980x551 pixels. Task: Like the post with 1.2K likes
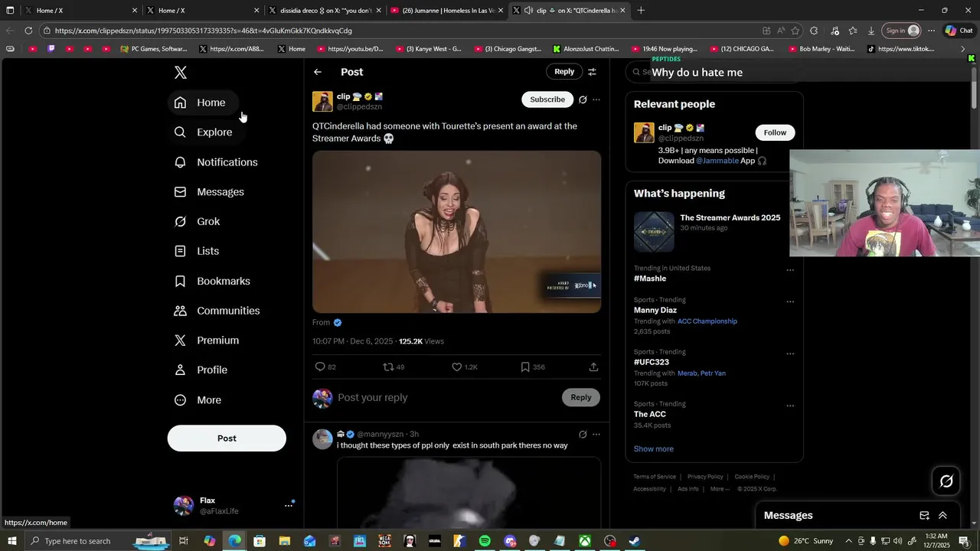point(457,367)
